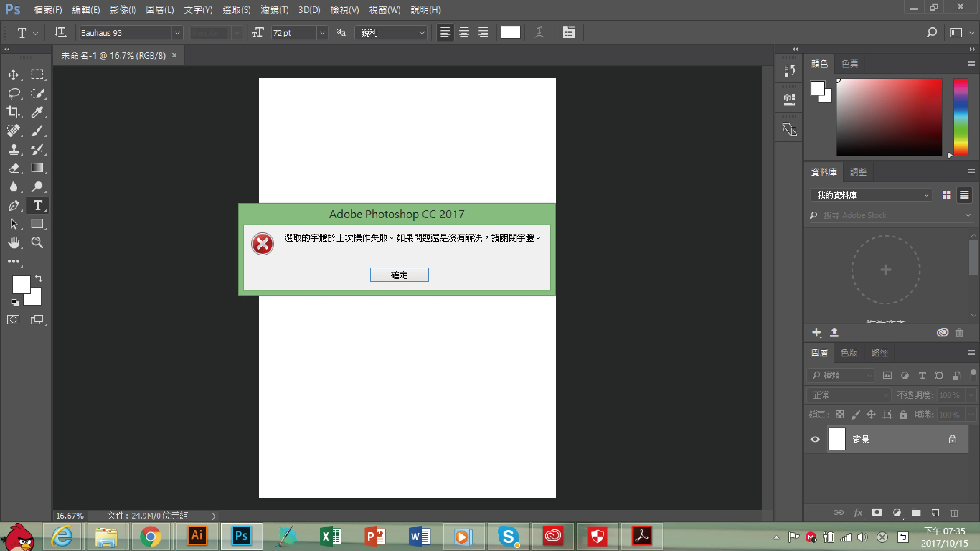Select the Move tool
Image resolution: width=980 pixels, height=551 pixels.
click(x=13, y=75)
